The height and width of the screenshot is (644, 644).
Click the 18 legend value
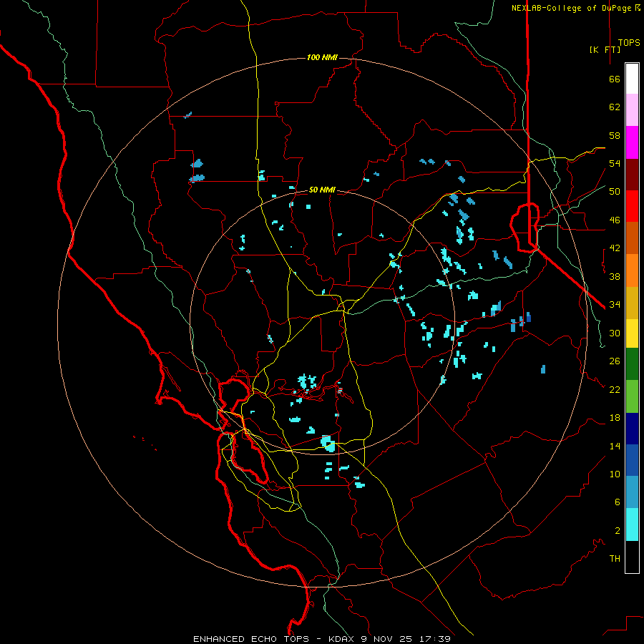615,418
